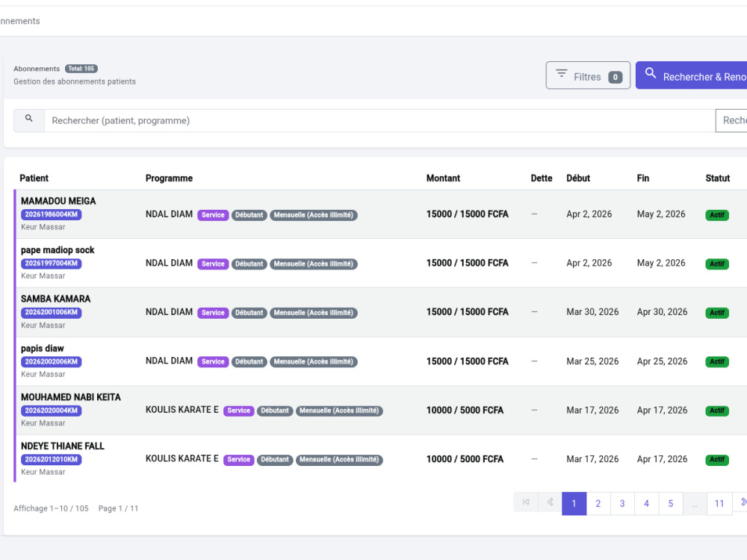Click ID badge 20261986004KM
Screen dimensions: 747x560
click(52, 214)
